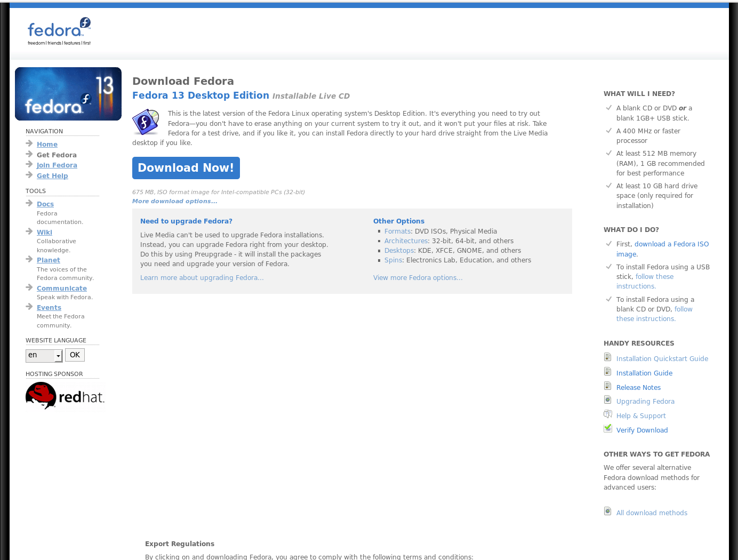
Task: Open the Desktops option link
Action: pyautogui.click(x=399, y=251)
